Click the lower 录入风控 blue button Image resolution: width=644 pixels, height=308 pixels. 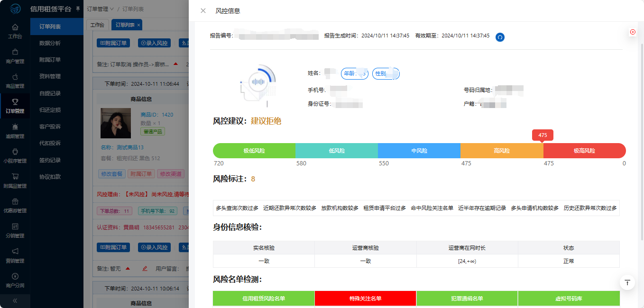154,247
